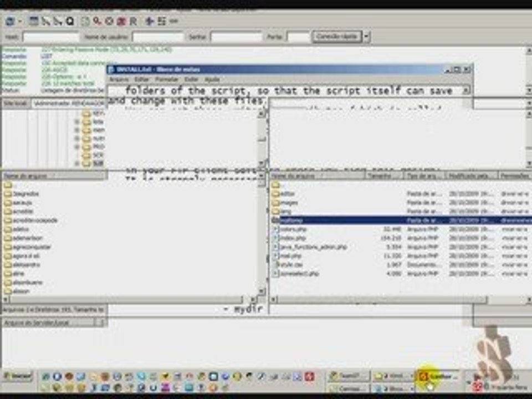Screen dimensions: 532x399
Task: Click the process queue icon
Action: [98, 22]
